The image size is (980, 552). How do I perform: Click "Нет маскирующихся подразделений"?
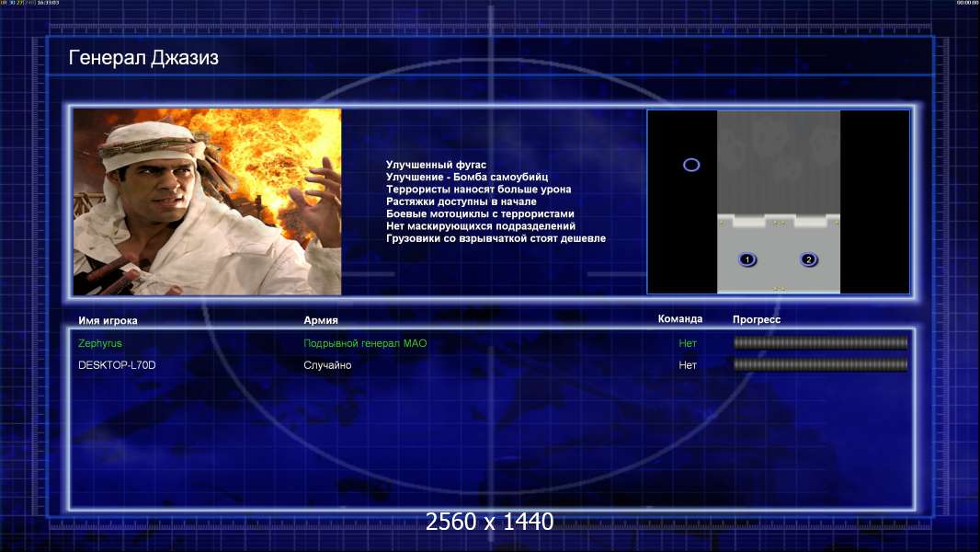[x=481, y=226]
